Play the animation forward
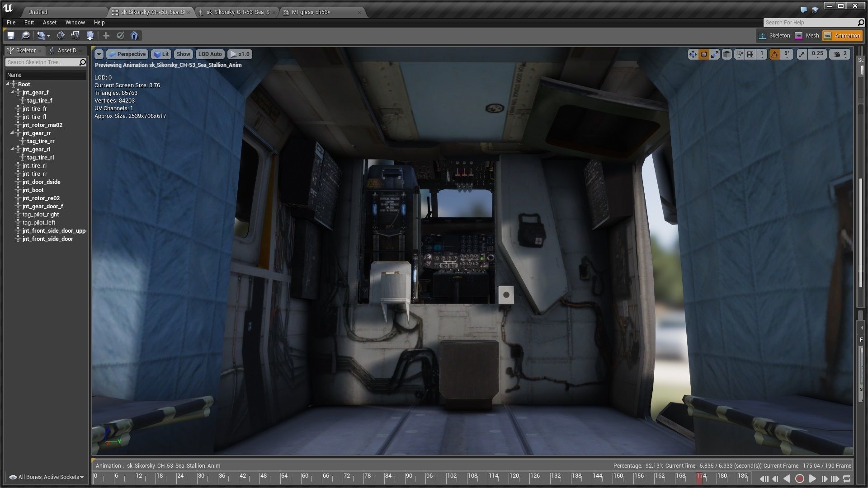This screenshot has height=488, width=868. click(812, 479)
